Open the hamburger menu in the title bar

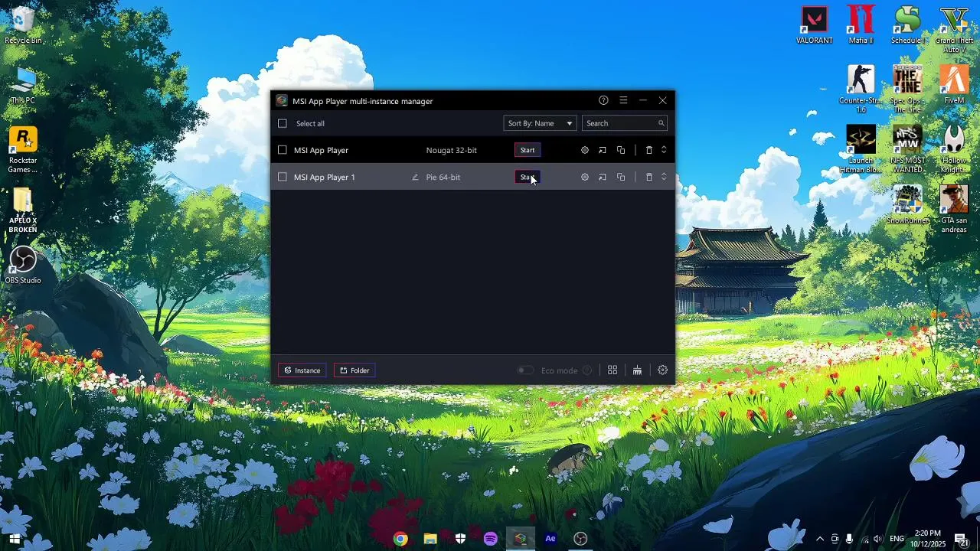point(623,100)
